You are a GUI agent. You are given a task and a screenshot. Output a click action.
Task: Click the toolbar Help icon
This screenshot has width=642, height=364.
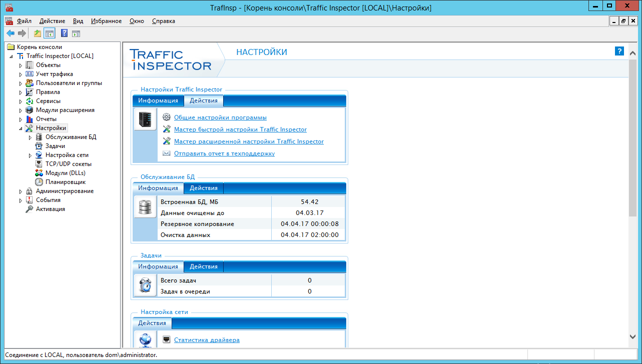point(64,33)
